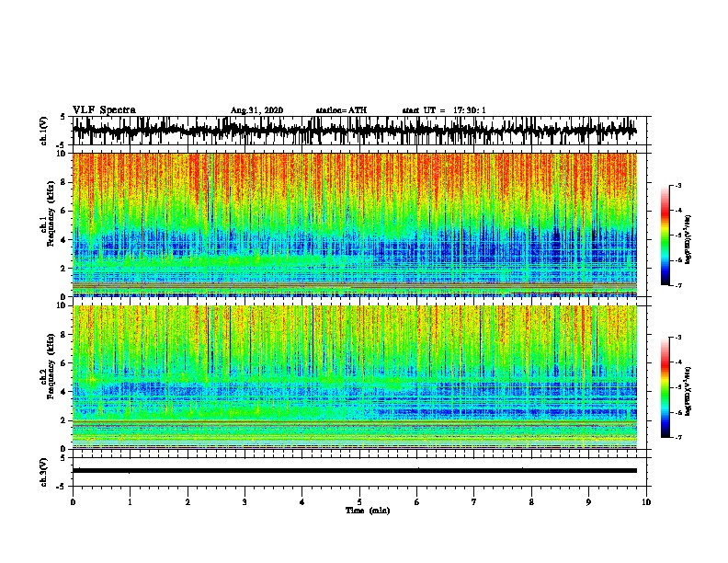Click inside the ch.1 spectrogram panel

355,224
